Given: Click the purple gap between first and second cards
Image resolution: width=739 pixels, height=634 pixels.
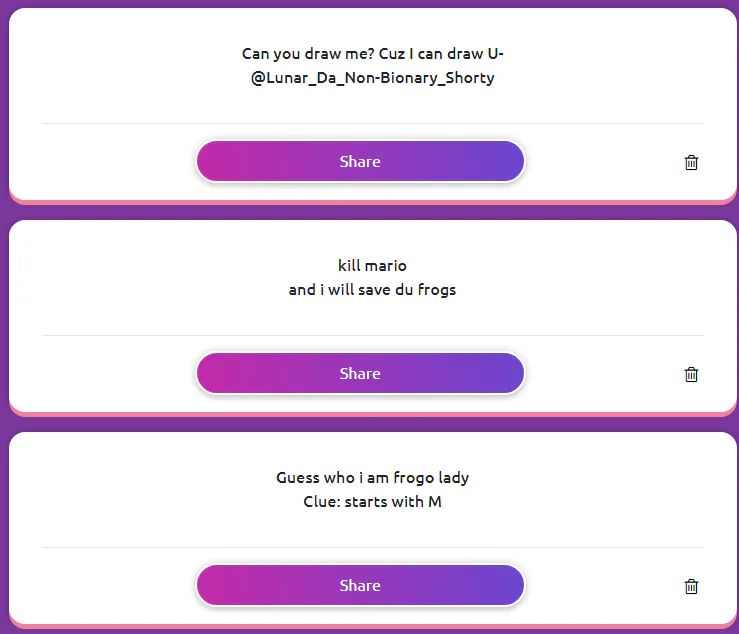Looking at the screenshot, I should [x=373, y=212].
